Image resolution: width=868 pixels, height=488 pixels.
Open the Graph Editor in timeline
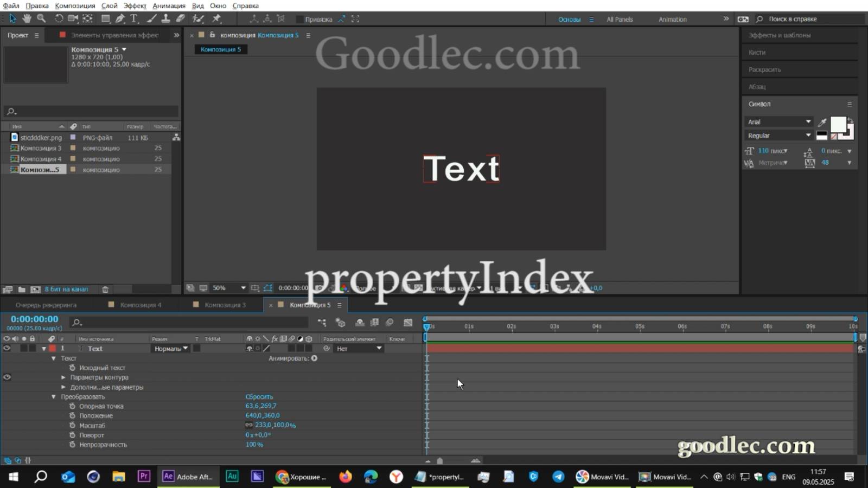tap(408, 323)
